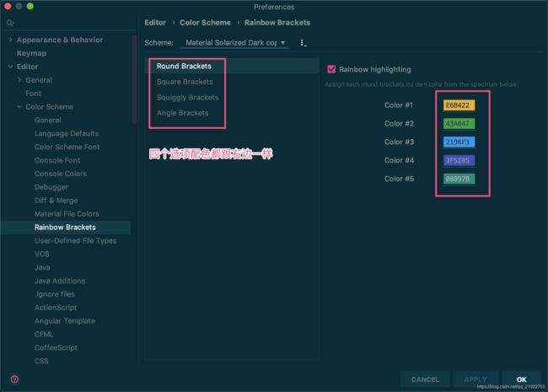The width and height of the screenshot is (548, 392).
Task: Open the Scheme dropdown Material Solarized Dark
Action: [234, 43]
